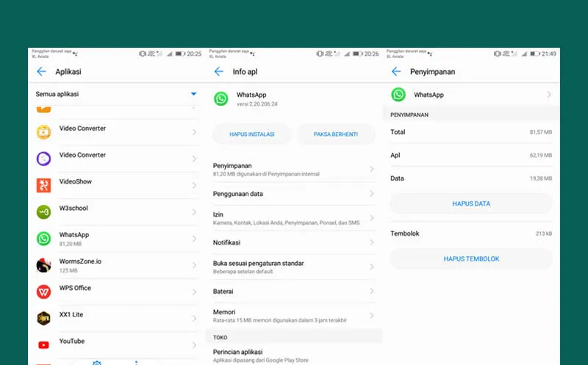Image resolution: width=588 pixels, height=365 pixels.
Task: Open WhatsApp icon in the app list
Action: (x=44, y=239)
